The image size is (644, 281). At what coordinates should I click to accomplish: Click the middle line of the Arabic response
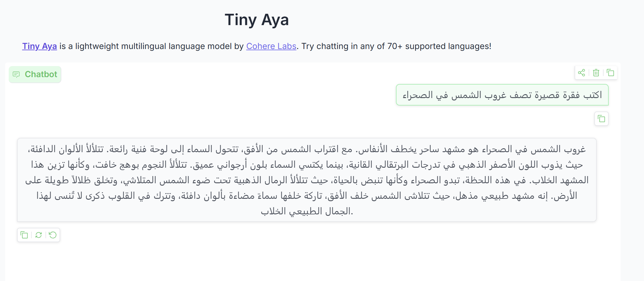coord(306,180)
